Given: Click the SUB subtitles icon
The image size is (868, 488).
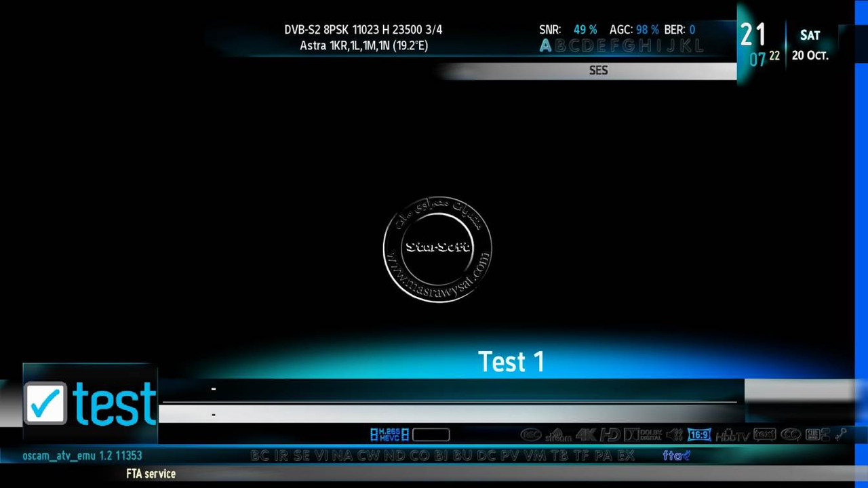Looking at the screenshot, I should coord(817,434).
